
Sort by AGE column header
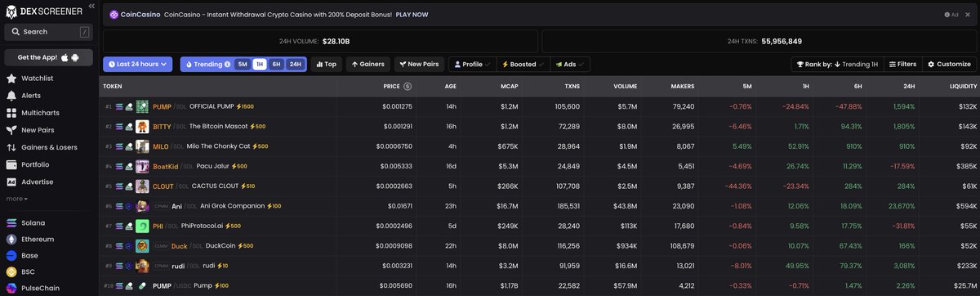[x=451, y=86]
